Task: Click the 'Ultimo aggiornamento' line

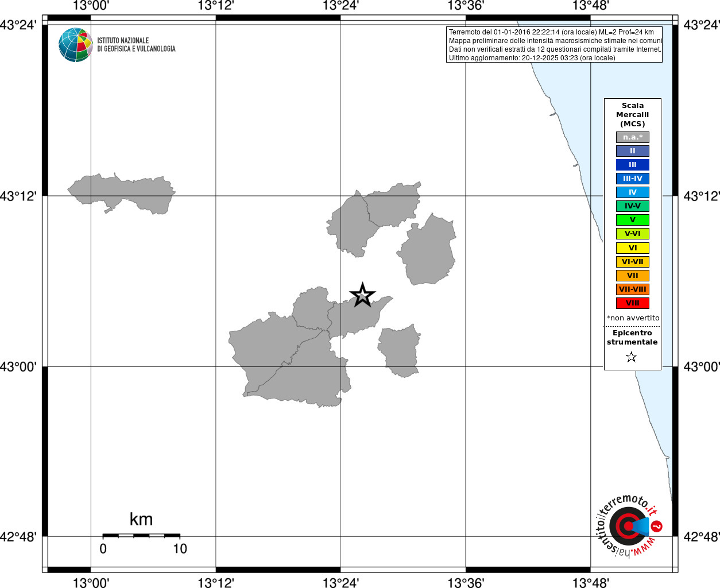Action: pyautogui.click(x=532, y=58)
